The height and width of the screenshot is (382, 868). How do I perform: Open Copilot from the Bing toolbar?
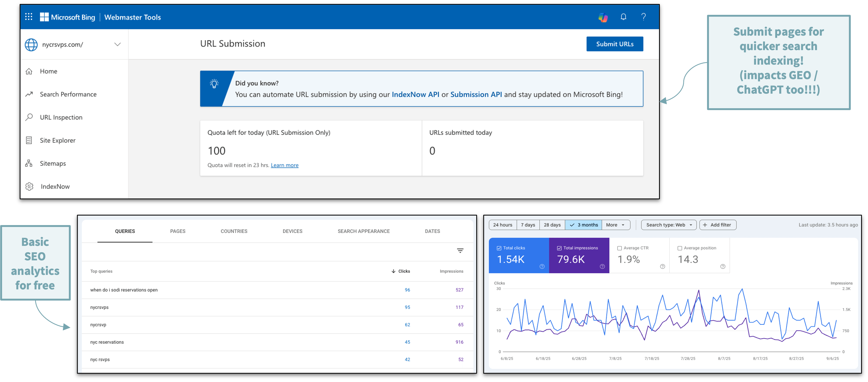pyautogui.click(x=603, y=17)
